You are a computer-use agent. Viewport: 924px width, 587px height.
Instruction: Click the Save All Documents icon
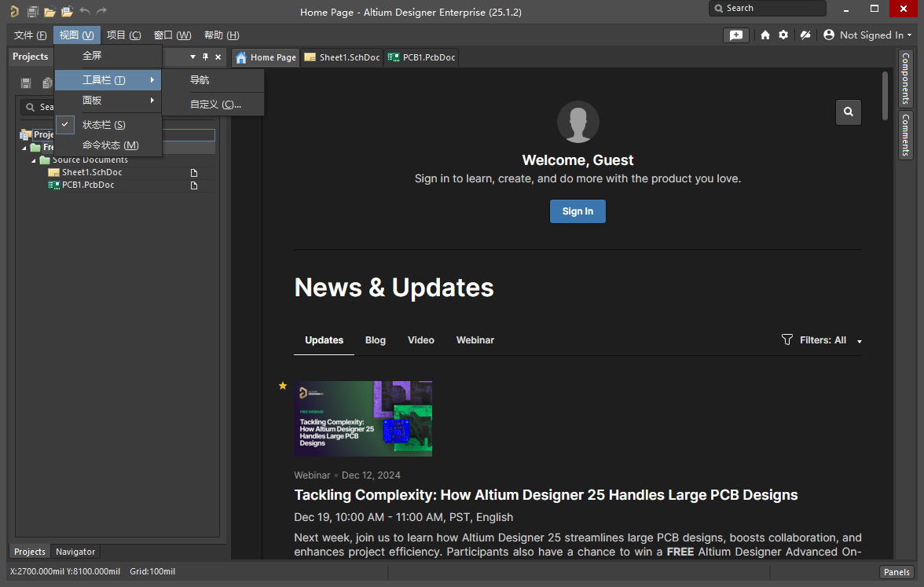pyautogui.click(x=33, y=11)
